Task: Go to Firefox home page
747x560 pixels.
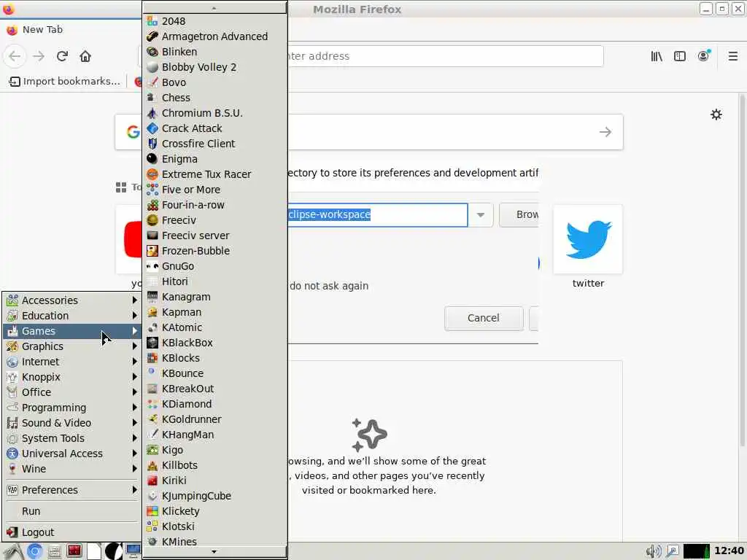Action: click(85, 56)
